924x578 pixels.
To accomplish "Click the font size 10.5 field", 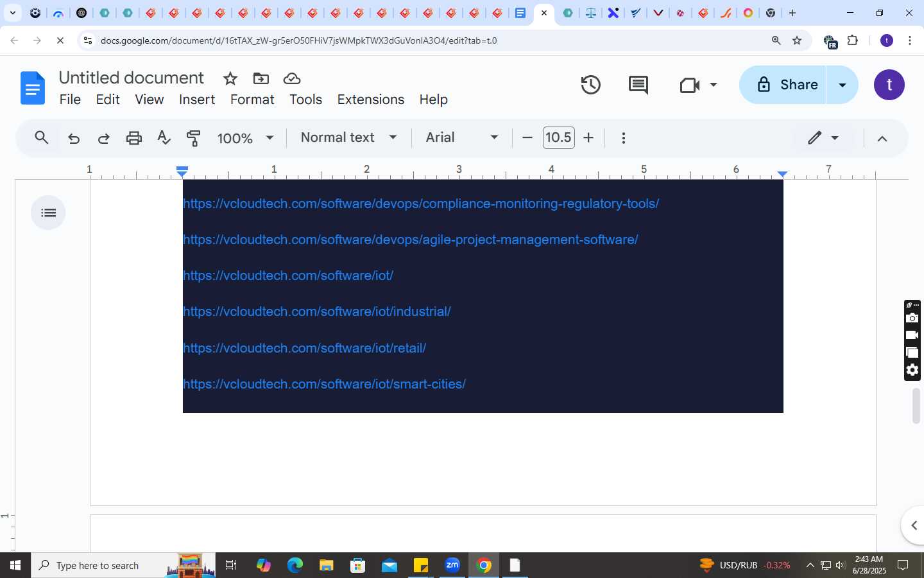I will [x=558, y=137].
